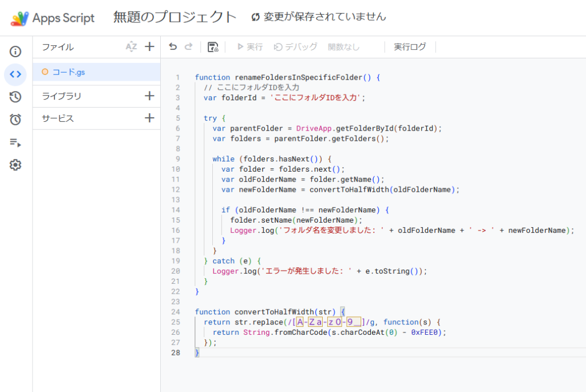Open the Executions list icon
This screenshot has width=586, height=392.
(x=15, y=142)
